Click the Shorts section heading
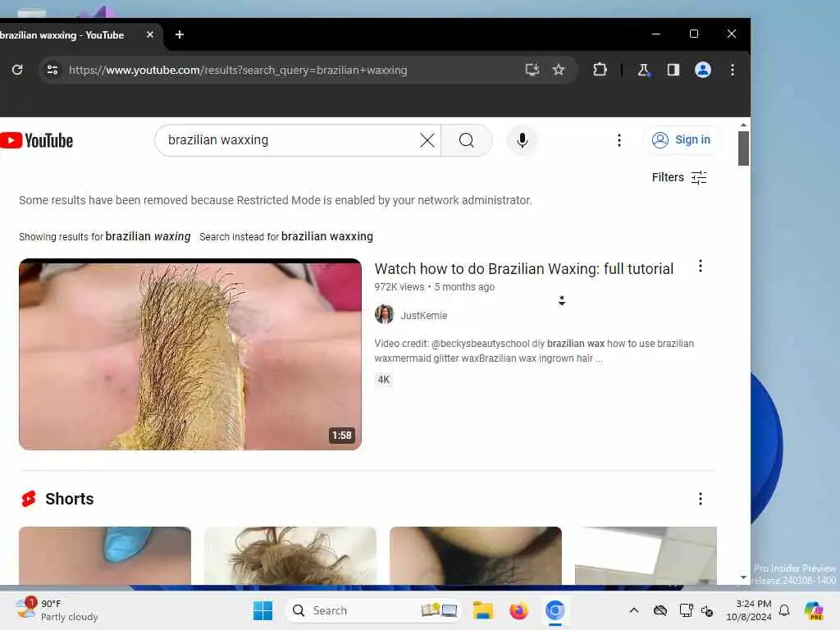The width and height of the screenshot is (840, 630). pyautogui.click(x=69, y=499)
